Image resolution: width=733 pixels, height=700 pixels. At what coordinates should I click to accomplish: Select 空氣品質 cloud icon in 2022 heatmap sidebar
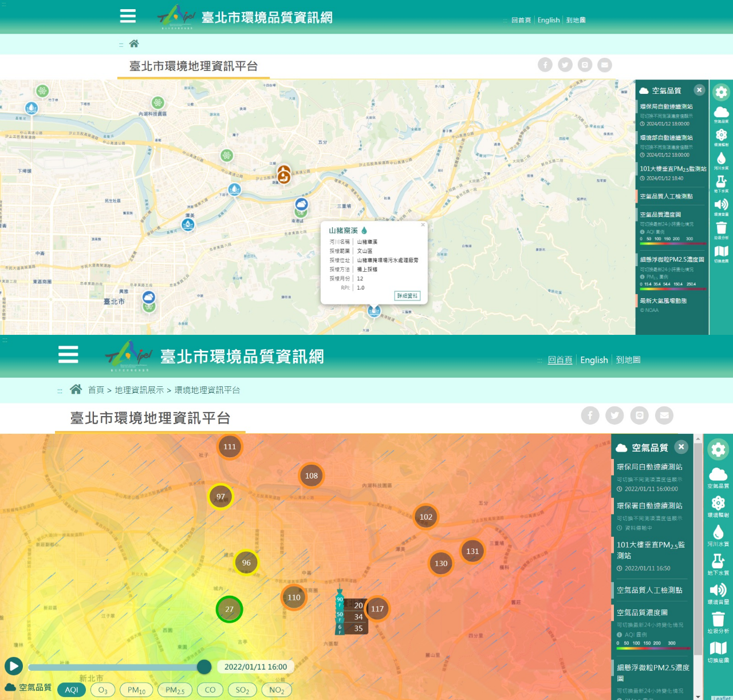(x=718, y=478)
